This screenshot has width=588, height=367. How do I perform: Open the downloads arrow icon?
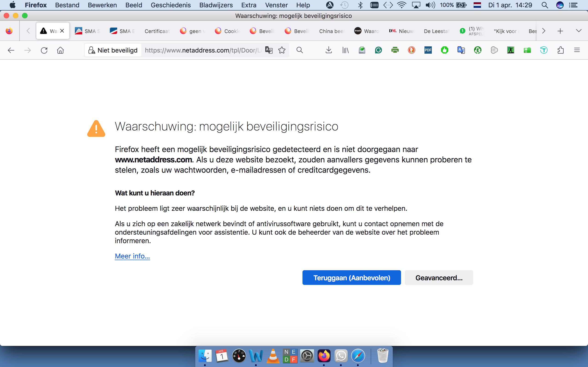328,50
